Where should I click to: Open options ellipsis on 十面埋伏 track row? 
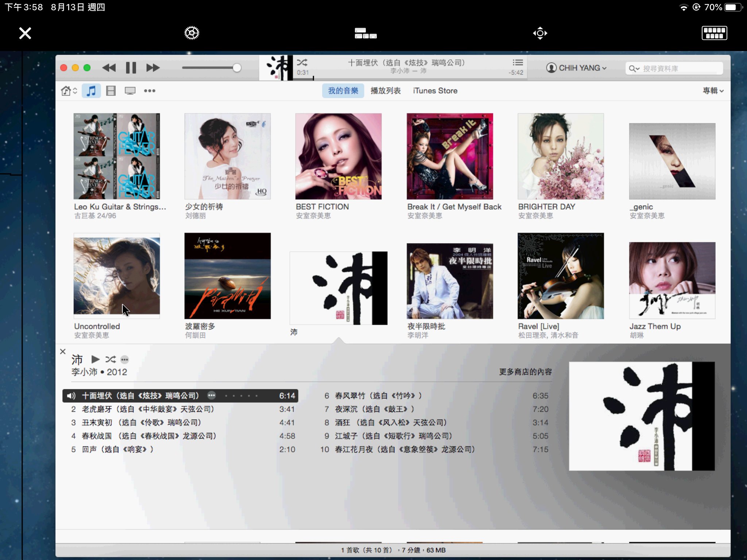[x=212, y=396]
